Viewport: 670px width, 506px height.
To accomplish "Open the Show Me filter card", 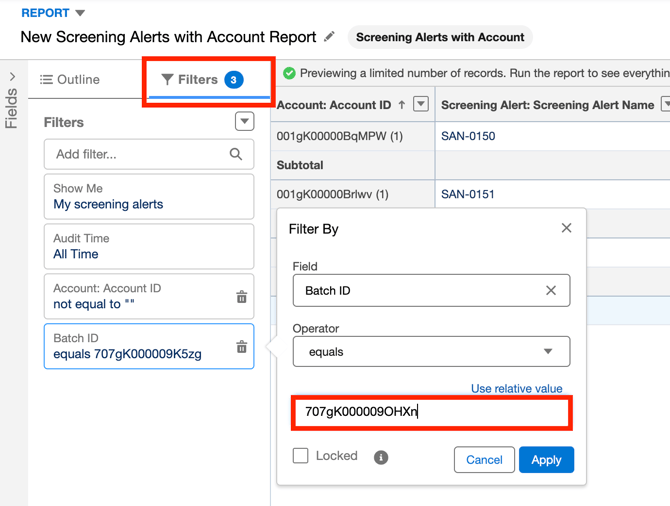I will tap(149, 197).
